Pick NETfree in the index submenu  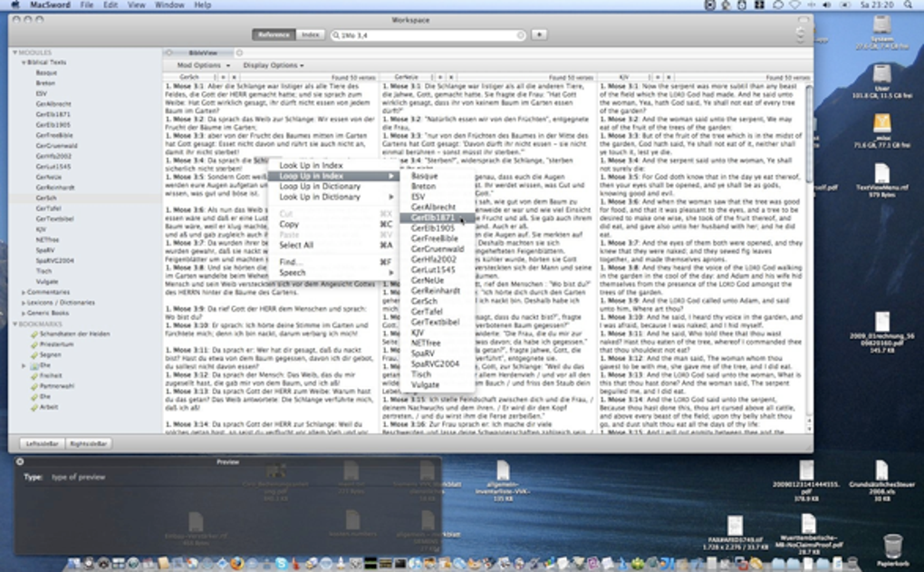437,343
